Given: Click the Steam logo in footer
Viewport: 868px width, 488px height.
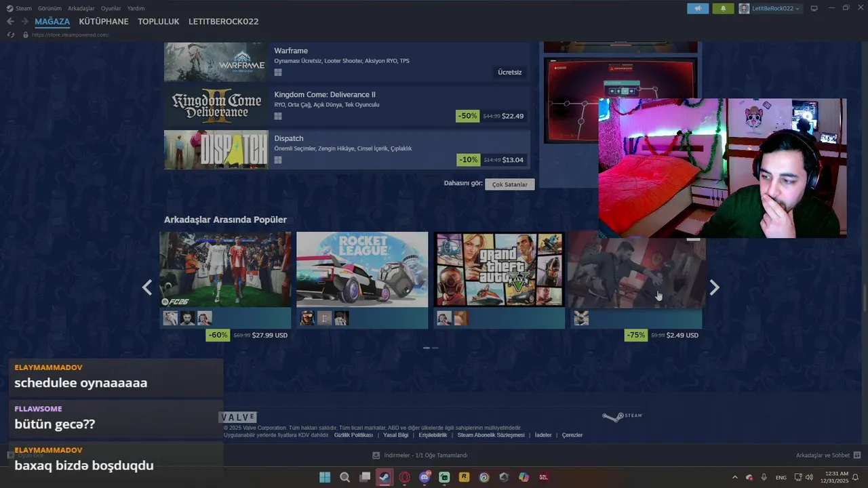Looking at the screenshot, I should [622, 416].
